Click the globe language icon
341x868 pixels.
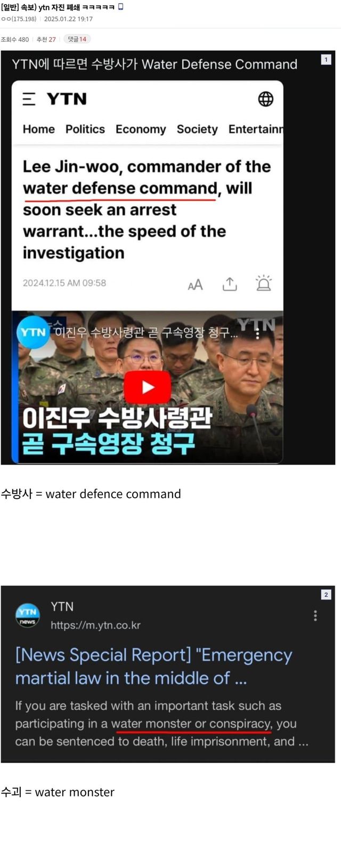(265, 99)
